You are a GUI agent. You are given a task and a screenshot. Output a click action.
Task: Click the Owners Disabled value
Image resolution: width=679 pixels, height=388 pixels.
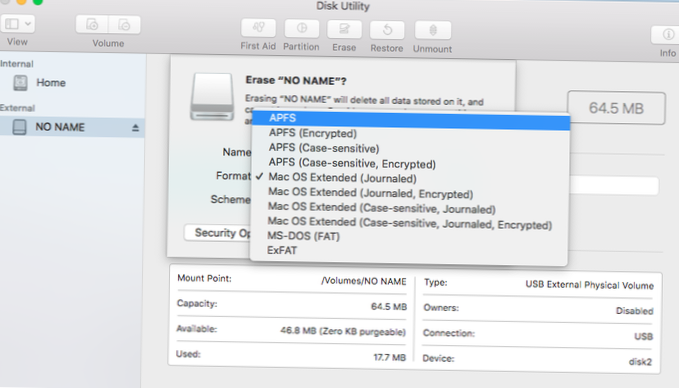[634, 311]
